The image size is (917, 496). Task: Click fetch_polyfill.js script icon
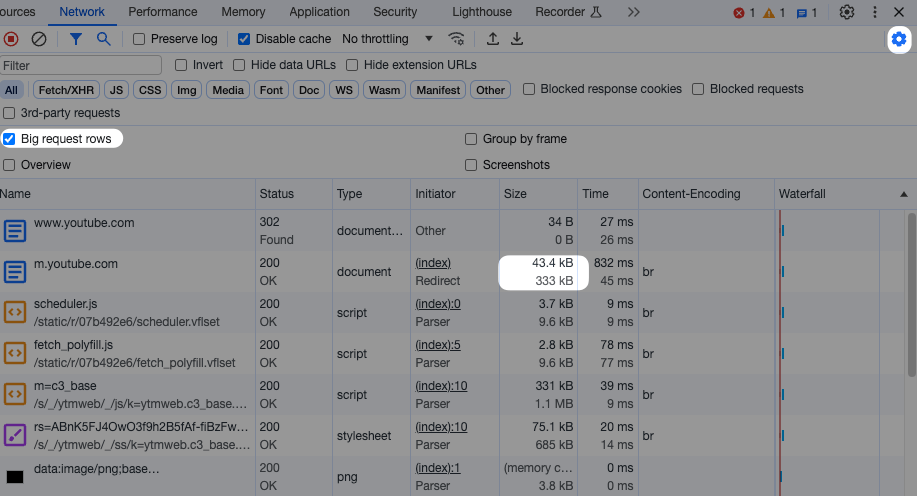tap(15, 354)
